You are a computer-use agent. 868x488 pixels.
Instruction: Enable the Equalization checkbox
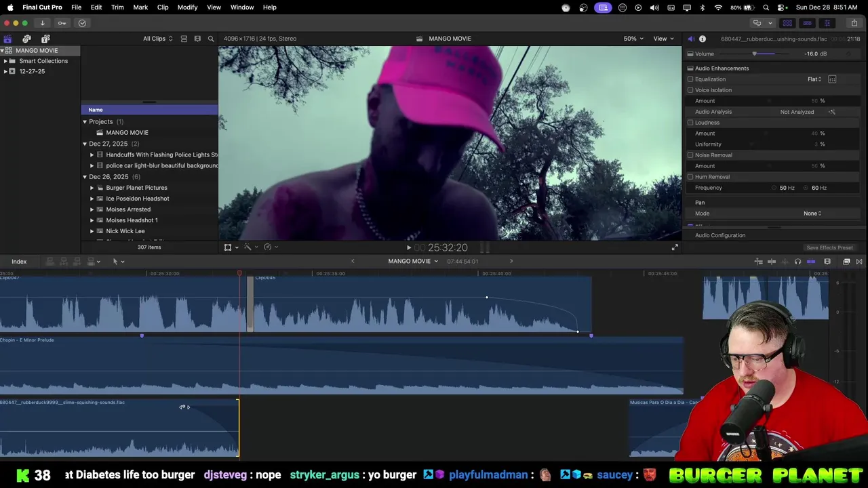690,79
